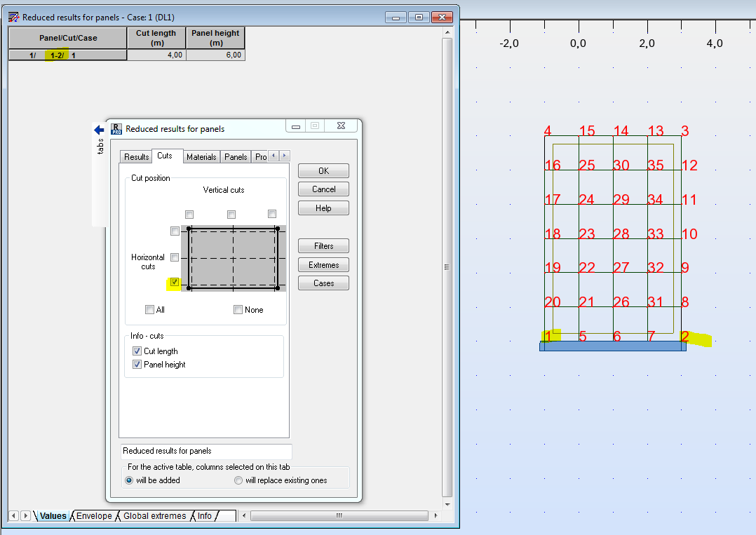Click the sheet navigation left arrow beside Values tab
The width and height of the screenshot is (756, 535).
pos(13,515)
